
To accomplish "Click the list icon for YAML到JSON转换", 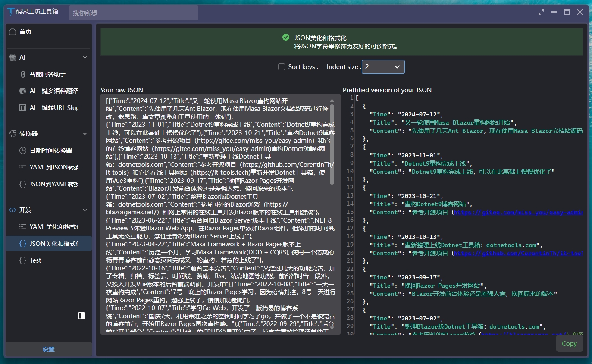I will point(23,167).
